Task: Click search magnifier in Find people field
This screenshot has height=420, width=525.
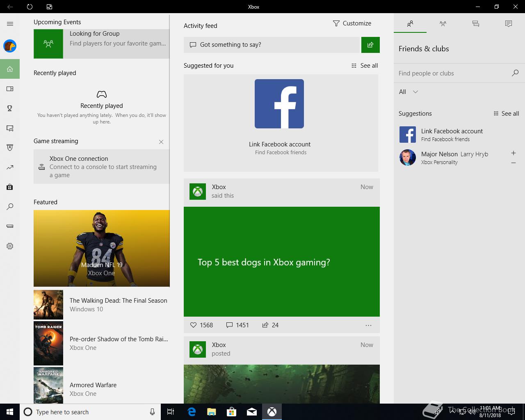Action: click(x=515, y=73)
